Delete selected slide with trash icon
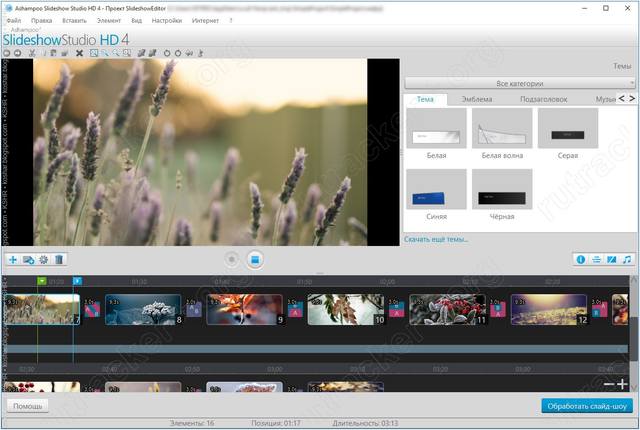This screenshot has height=430, width=640. point(59,260)
